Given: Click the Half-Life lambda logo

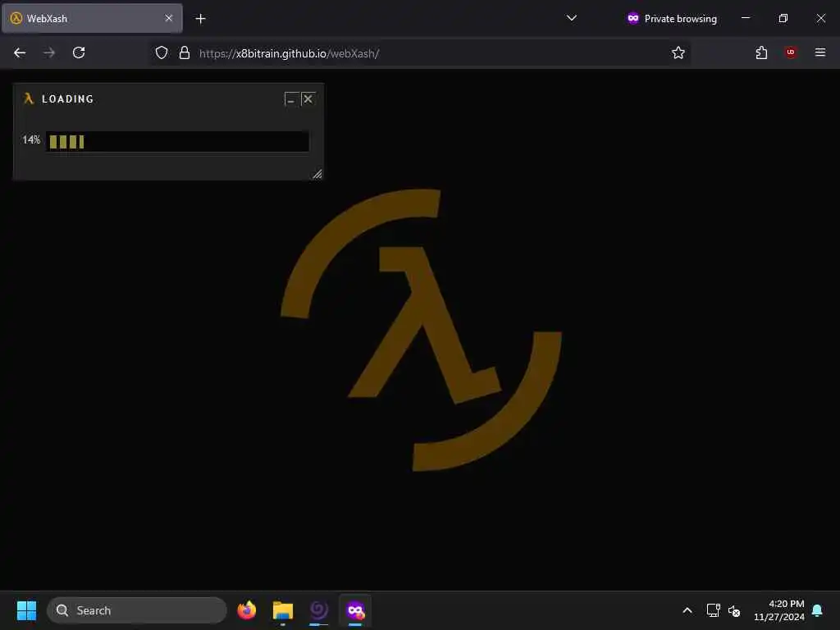Looking at the screenshot, I should click(x=421, y=330).
